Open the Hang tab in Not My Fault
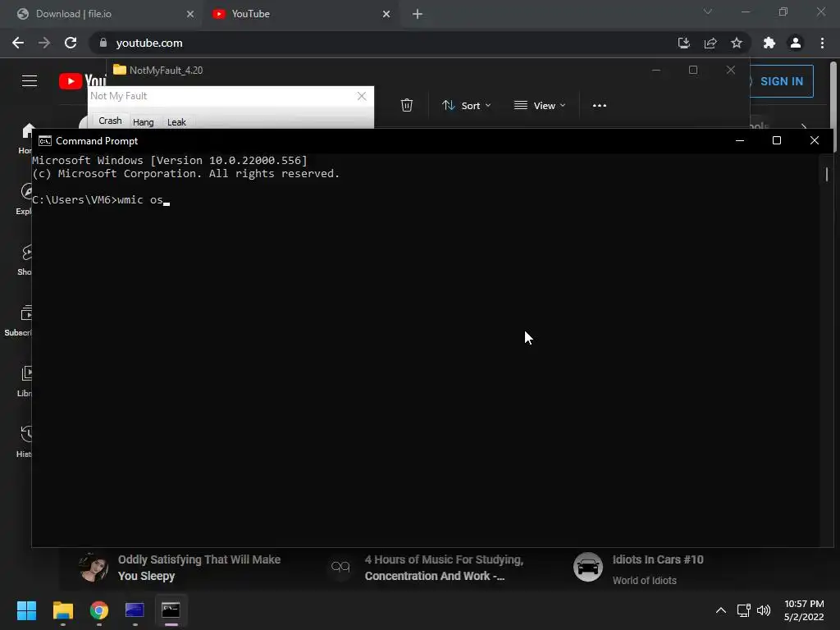 [x=143, y=122]
